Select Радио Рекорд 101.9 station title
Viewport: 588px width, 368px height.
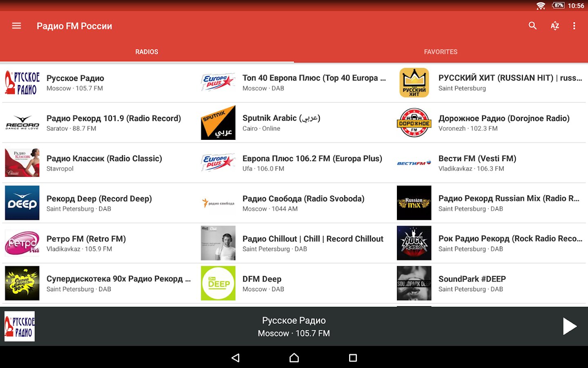[x=114, y=118]
